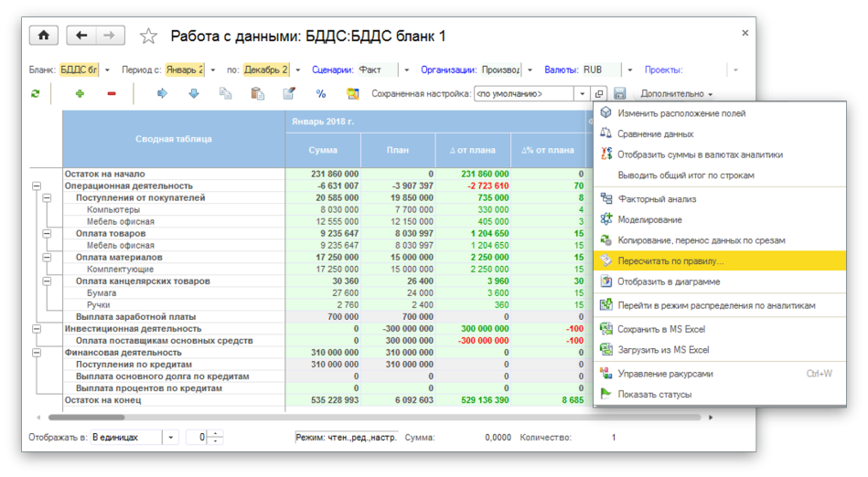Choose Перейти в режим распределения по аналитикам
Image resolution: width=868 pixels, height=477 pixels.
720,305
